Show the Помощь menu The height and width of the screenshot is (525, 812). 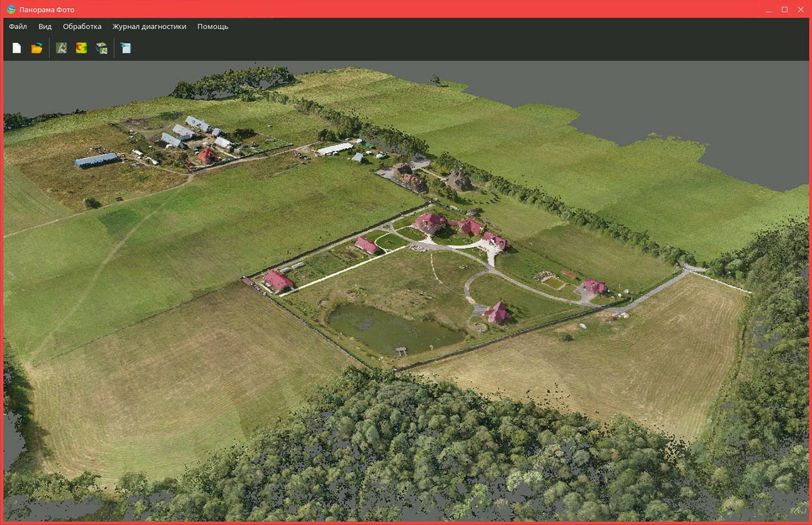[x=212, y=27]
